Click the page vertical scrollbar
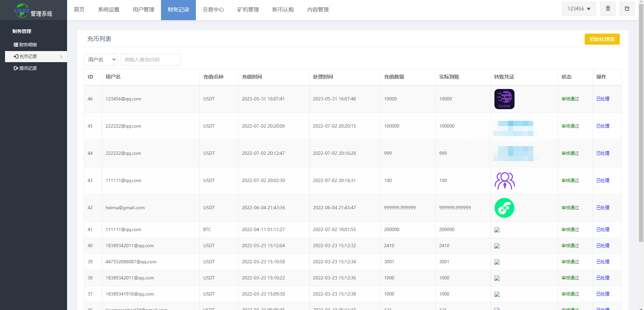644x310 pixels. click(641, 134)
